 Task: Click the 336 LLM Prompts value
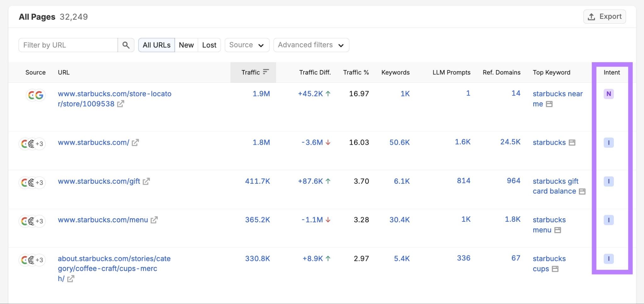[x=464, y=258]
